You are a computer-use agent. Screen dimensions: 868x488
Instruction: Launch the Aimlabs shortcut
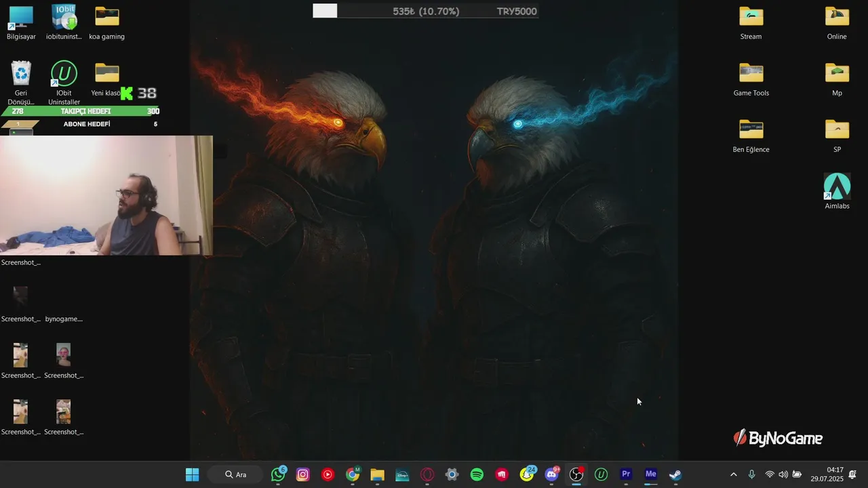click(837, 191)
